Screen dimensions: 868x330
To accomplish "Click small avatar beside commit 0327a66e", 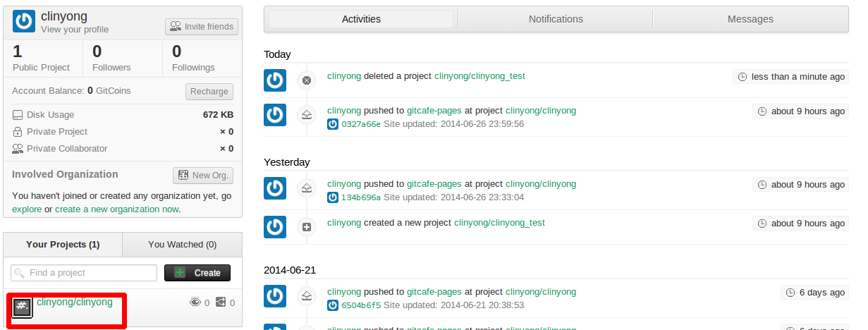I will [x=333, y=124].
